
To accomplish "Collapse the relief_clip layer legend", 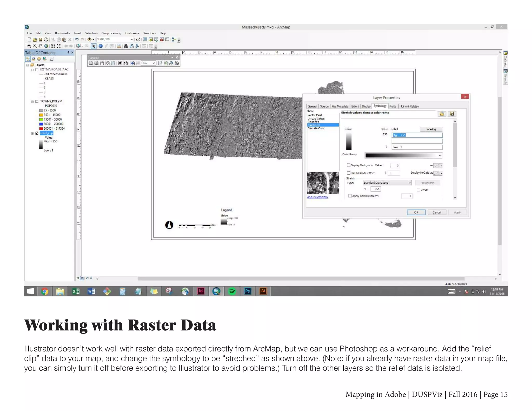I will (32, 133).
